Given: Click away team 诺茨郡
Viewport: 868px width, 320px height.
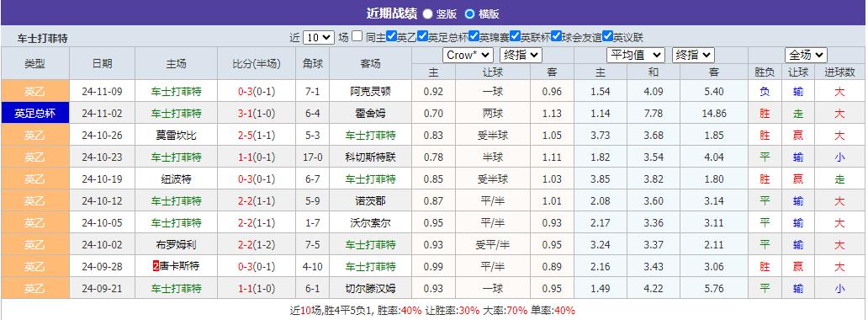Looking at the screenshot, I should pos(370,200).
